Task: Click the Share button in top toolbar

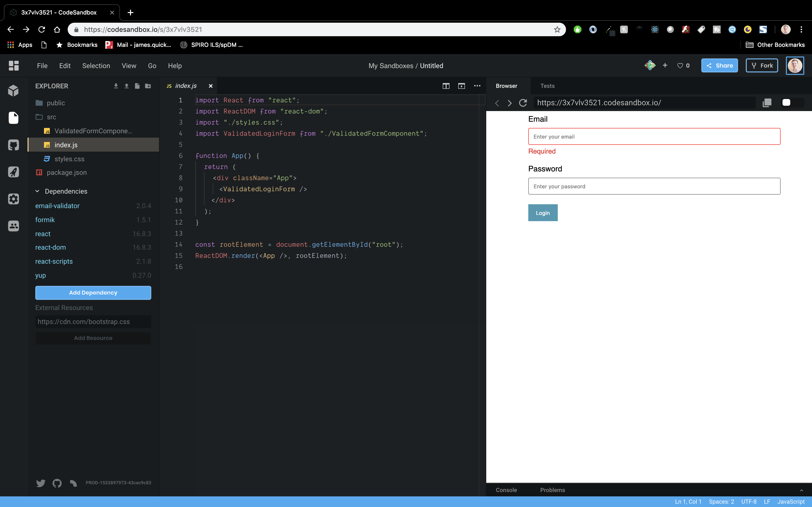Action: pyautogui.click(x=720, y=65)
